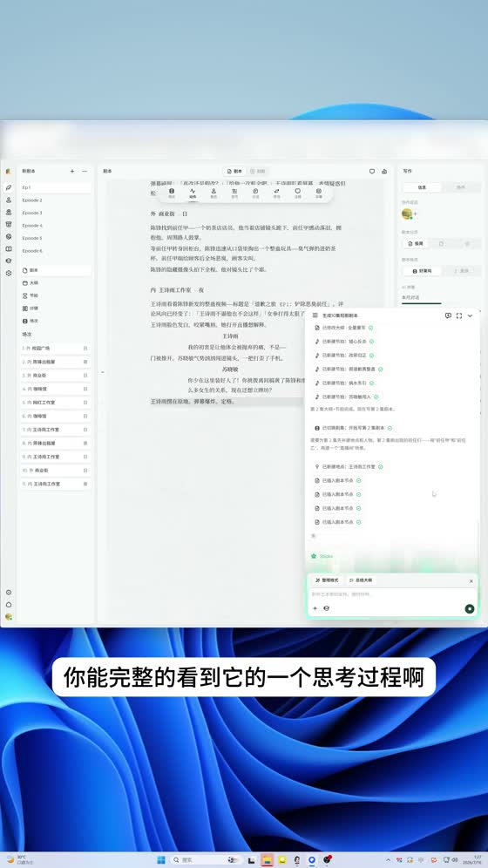Select the 信息 tab in writing panel
This screenshot has width=488, height=868.
422,187
